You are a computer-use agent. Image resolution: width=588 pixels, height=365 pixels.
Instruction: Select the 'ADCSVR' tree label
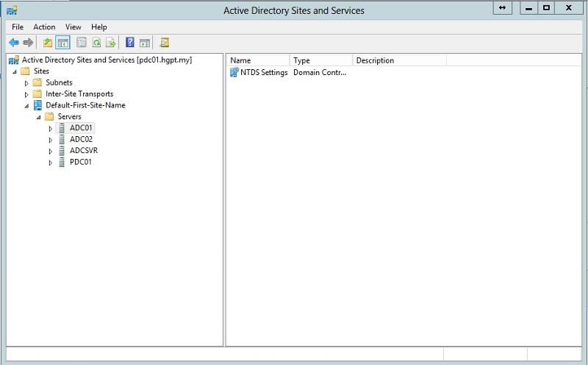[84, 151]
